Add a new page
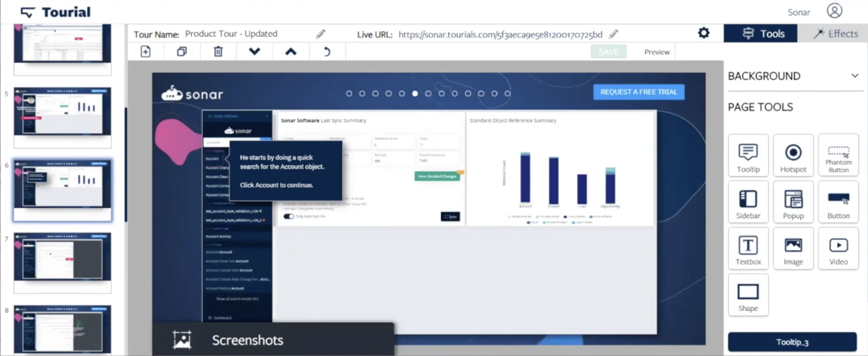 (x=146, y=51)
